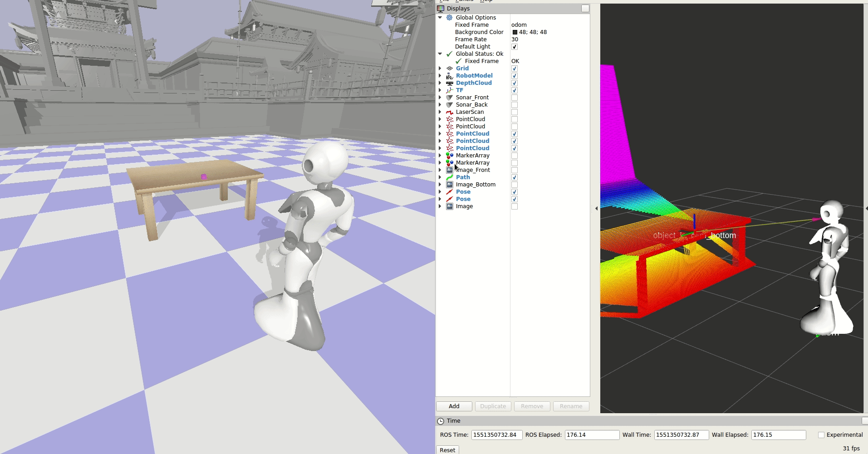The width and height of the screenshot is (868, 454).
Task: Uncheck the RobotModel display
Action: (x=515, y=76)
